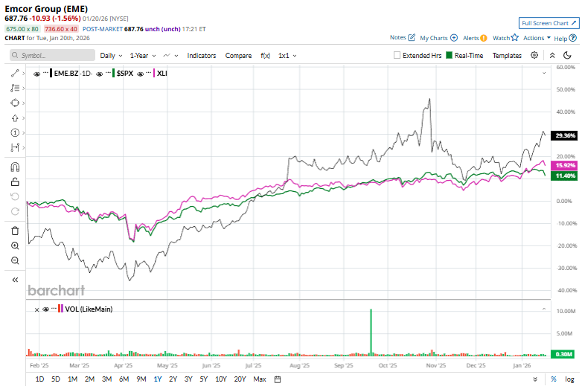Choose the shapes drawing tool
The height and width of the screenshot is (392, 582).
click(x=15, y=103)
